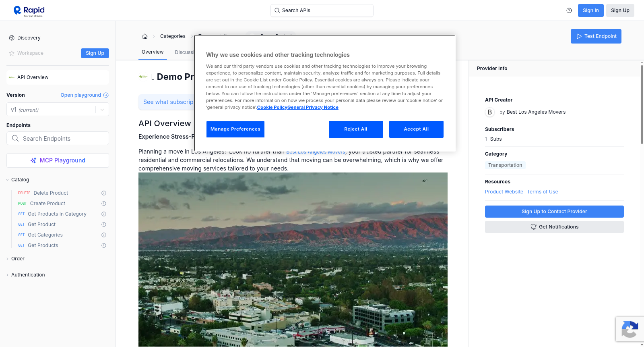Open info icon for Get Product
This screenshot has width=644, height=347.
tap(104, 224)
